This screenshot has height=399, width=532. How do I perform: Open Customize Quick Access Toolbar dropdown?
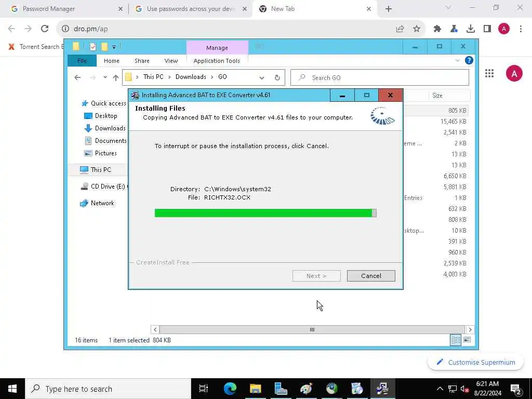coord(114,47)
